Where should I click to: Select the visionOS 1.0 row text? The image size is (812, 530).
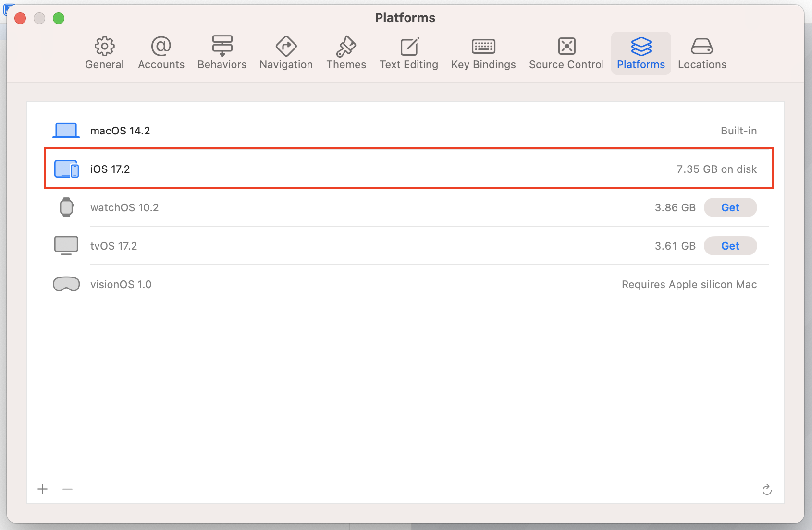coord(121,284)
